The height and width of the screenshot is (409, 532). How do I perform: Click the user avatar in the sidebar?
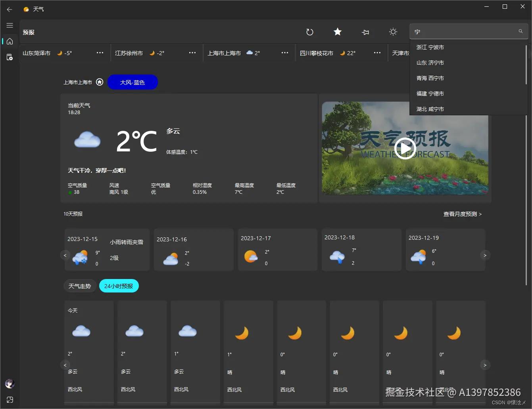click(x=9, y=383)
